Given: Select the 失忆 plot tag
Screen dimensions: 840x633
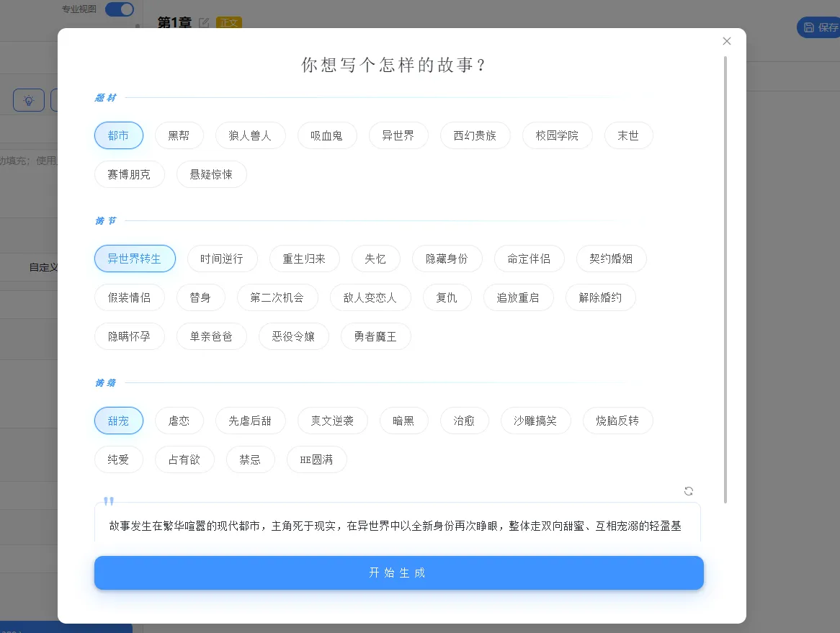Looking at the screenshot, I should (x=375, y=259).
